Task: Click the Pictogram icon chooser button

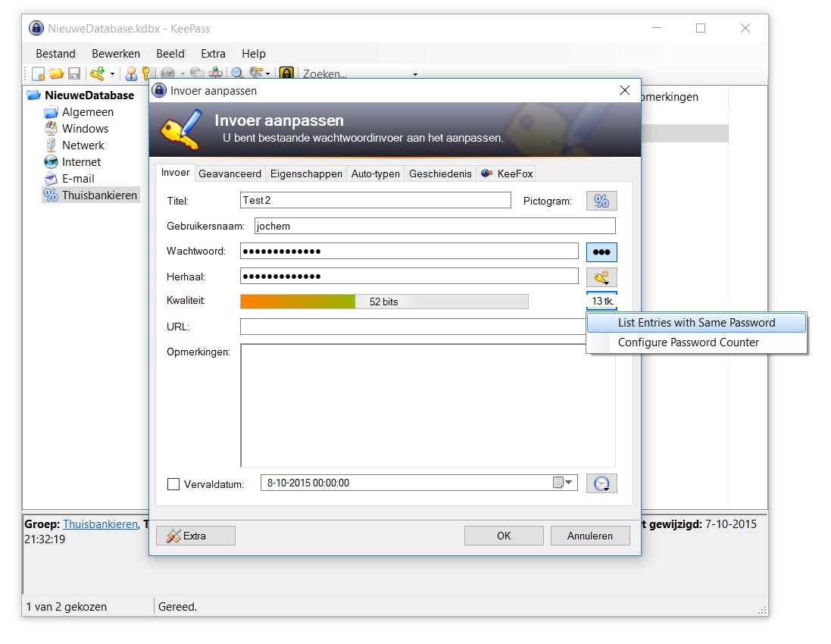Action: [x=601, y=201]
